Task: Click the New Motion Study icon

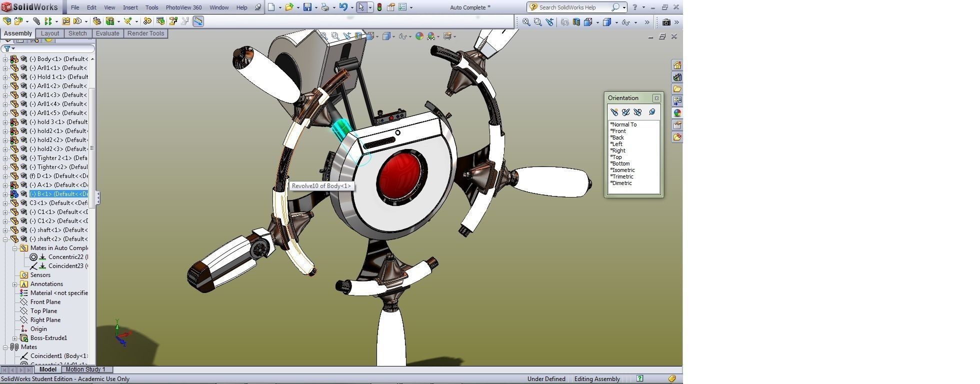Action: (147, 21)
